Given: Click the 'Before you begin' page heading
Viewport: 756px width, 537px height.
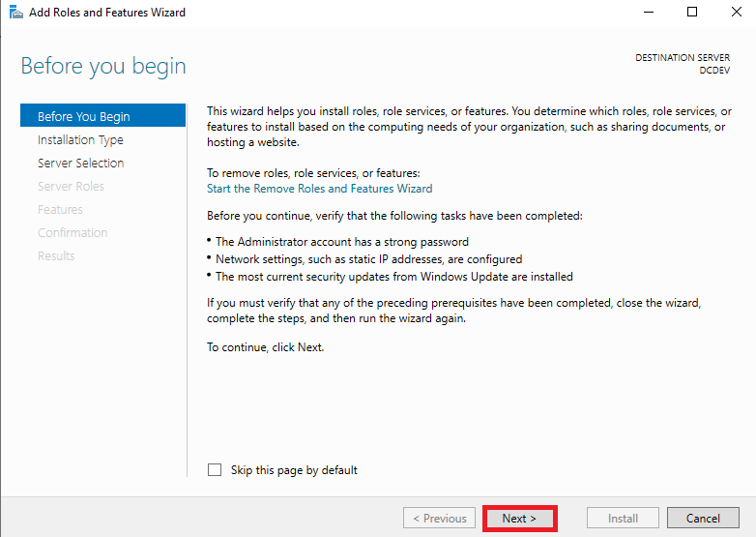Looking at the screenshot, I should tap(103, 66).
